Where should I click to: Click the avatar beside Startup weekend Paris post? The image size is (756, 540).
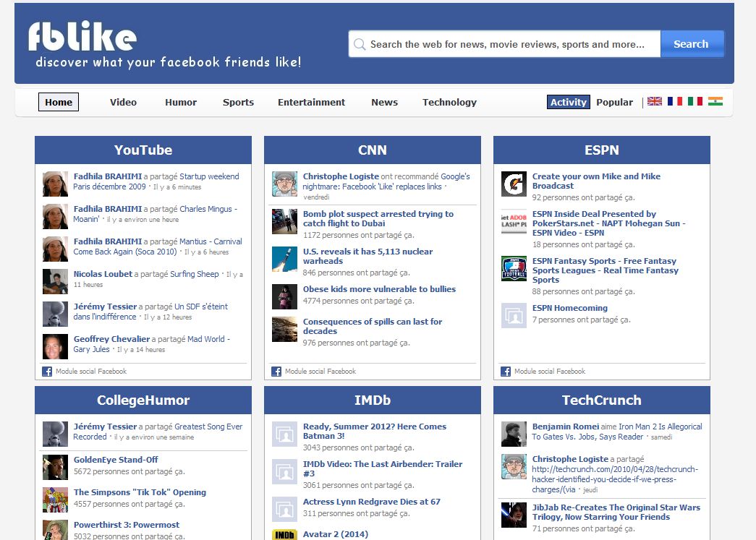click(x=55, y=184)
